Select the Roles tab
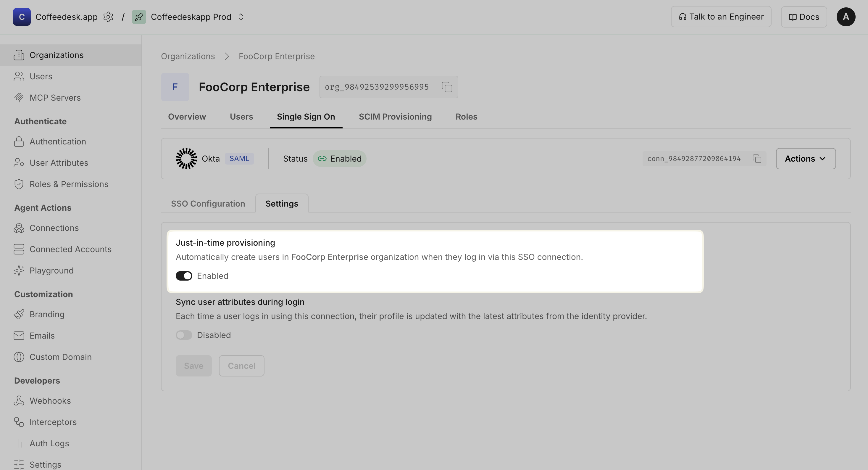 tap(466, 117)
